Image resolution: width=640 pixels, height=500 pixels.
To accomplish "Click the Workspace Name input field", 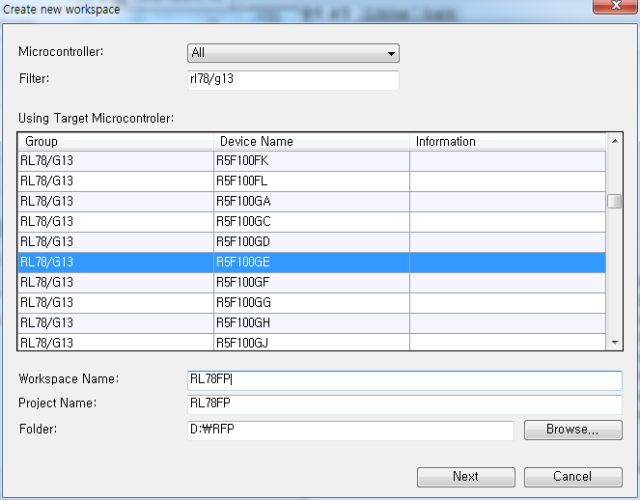I will click(404, 380).
